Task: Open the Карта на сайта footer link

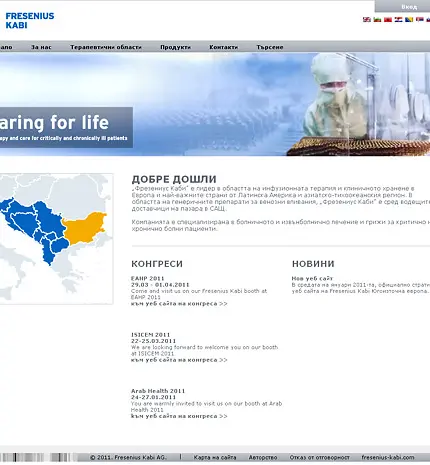Action: click(x=215, y=457)
